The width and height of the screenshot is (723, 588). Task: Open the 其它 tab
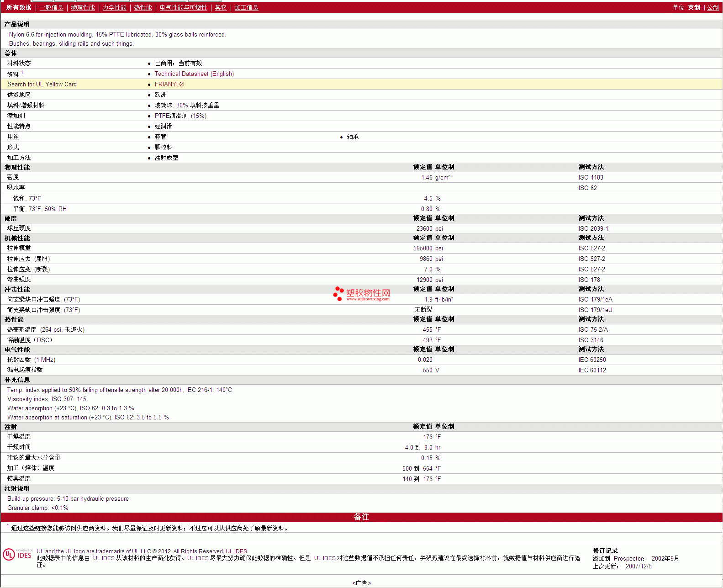221,7
